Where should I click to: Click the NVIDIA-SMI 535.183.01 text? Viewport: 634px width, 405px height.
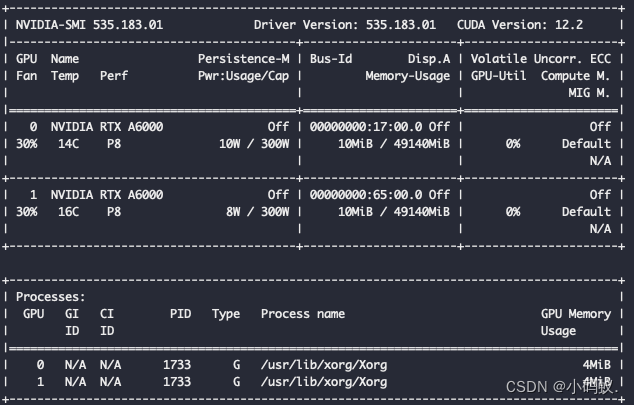coord(89,25)
